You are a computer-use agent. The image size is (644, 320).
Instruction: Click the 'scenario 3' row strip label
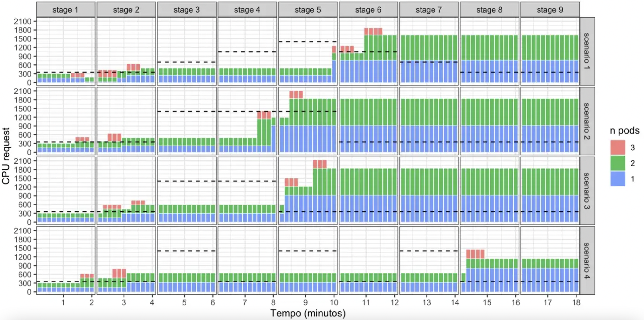point(587,191)
